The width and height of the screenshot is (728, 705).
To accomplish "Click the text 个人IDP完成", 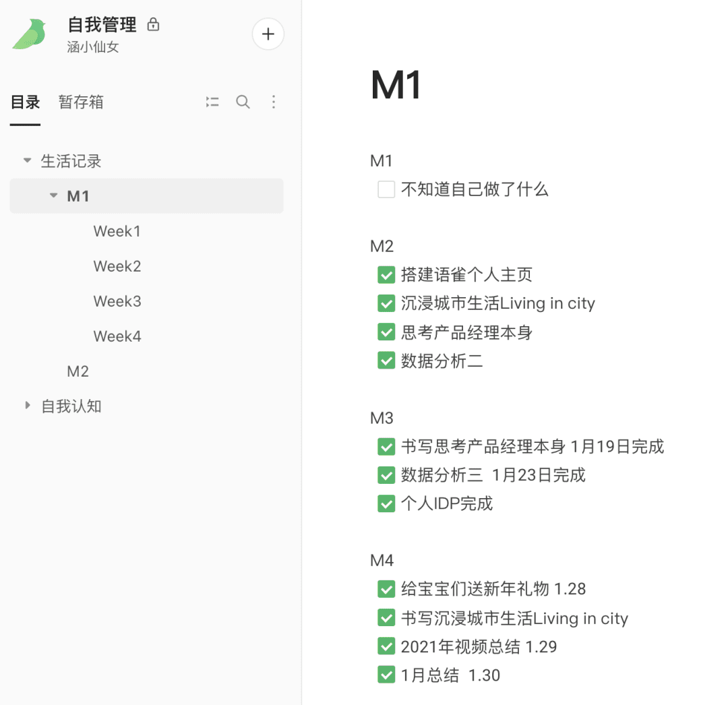I will (447, 503).
